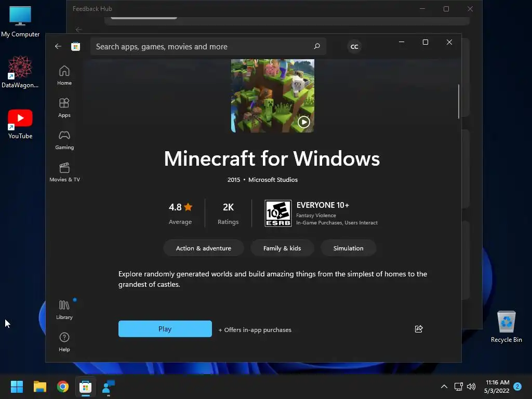Select the Family & kids category tag
532x399 pixels.
pyautogui.click(x=282, y=248)
